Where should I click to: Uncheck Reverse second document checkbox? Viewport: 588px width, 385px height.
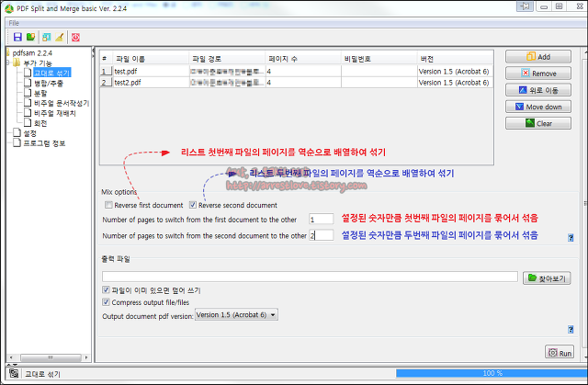coord(193,205)
